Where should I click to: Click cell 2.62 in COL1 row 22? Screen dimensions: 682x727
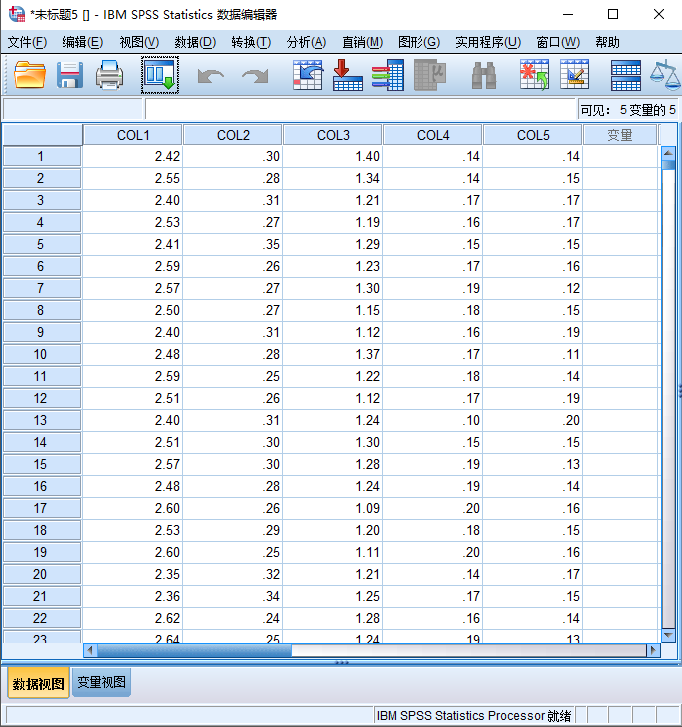pyautogui.click(x=133, y=618)
